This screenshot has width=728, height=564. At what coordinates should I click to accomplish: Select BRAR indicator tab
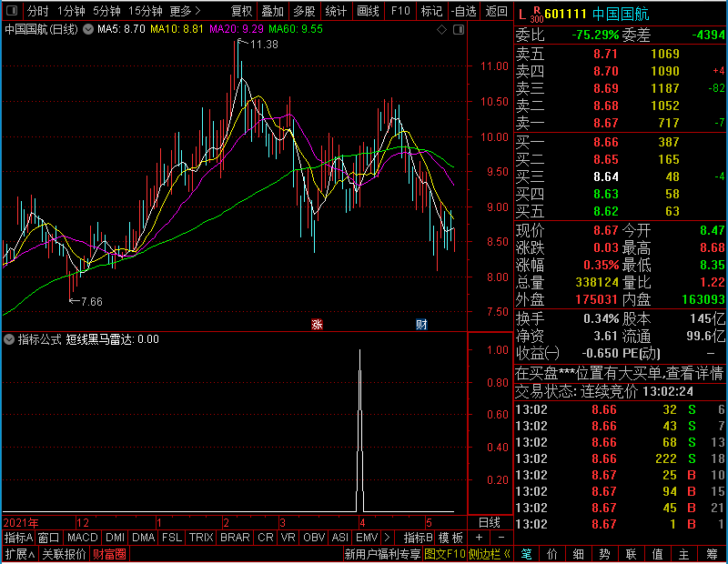[235, 538]
